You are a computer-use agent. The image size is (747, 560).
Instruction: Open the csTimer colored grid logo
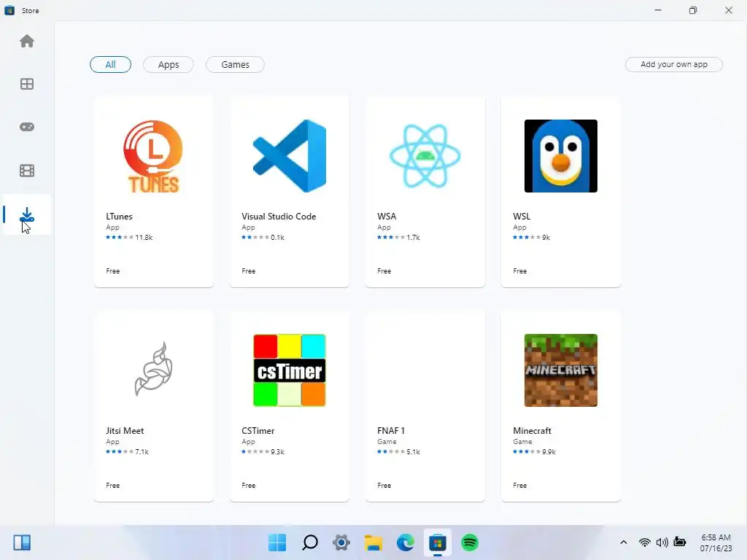pyautogui.click(x=290, y=370)
